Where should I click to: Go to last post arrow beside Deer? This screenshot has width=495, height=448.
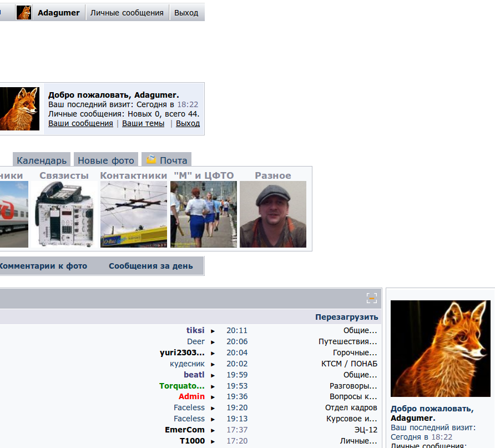213,342
